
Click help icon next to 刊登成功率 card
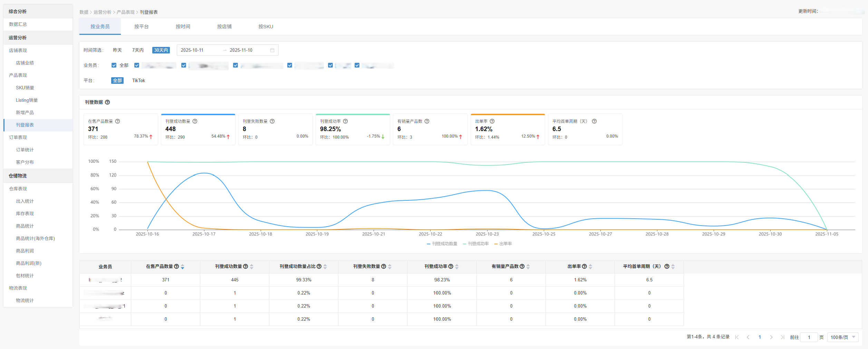coord(346,121)
